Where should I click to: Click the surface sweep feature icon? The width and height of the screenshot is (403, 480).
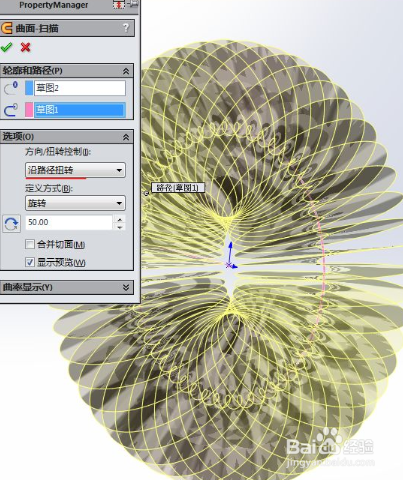coord(7,28)
